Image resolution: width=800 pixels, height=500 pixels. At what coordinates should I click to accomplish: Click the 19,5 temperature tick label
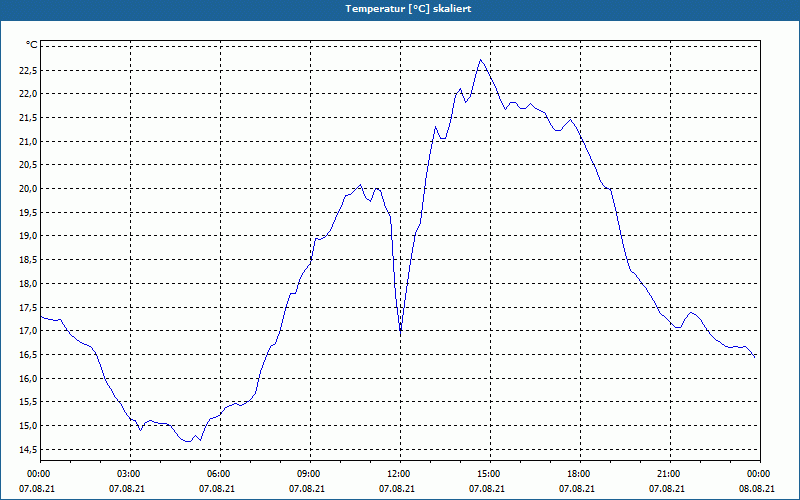pos(28,212)
